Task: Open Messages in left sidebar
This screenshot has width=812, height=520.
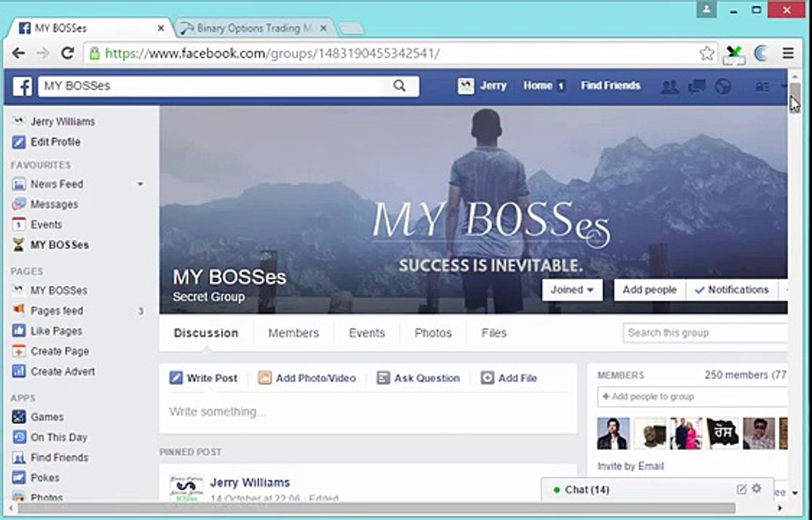Action: [x=54, y=204]
